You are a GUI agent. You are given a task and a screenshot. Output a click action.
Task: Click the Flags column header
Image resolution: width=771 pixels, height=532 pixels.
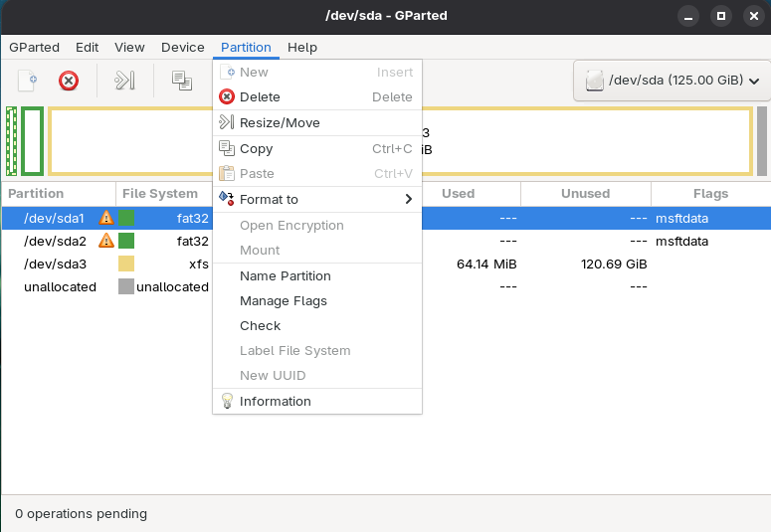[710, 194]
